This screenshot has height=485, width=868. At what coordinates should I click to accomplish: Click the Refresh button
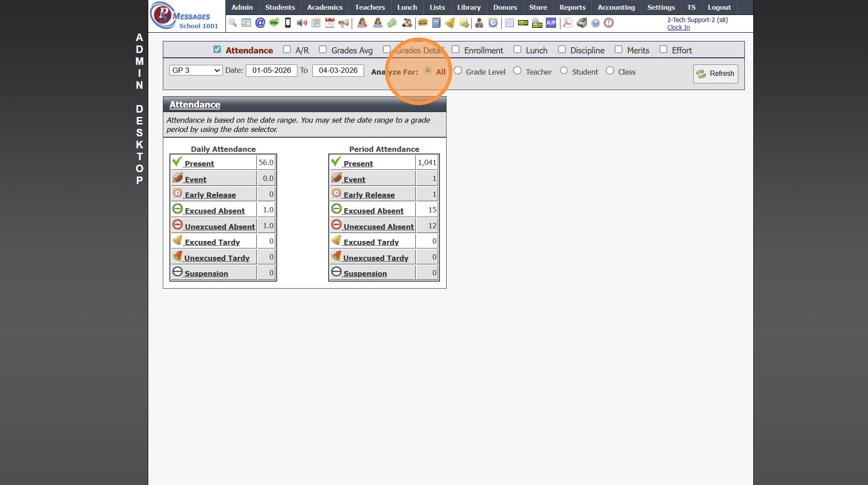pyautogui.click(x=715, y=74)
